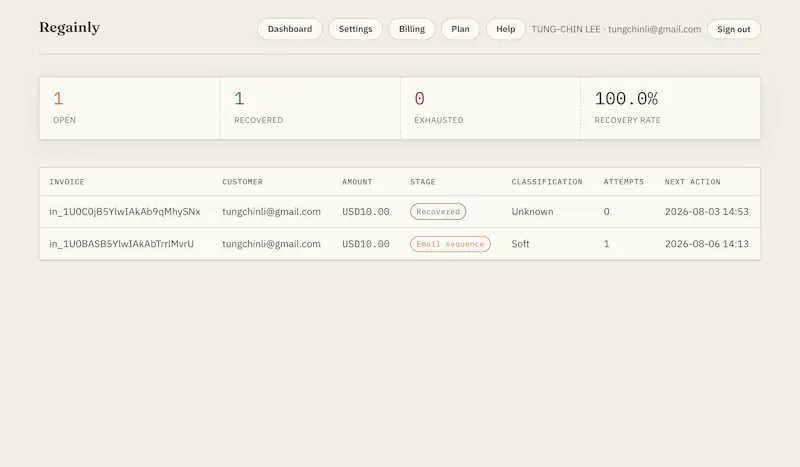Viewport: 800px width, 467px height.
Task: Click next action date 2026-08-03 14:53
Action: tap(707, 212)
